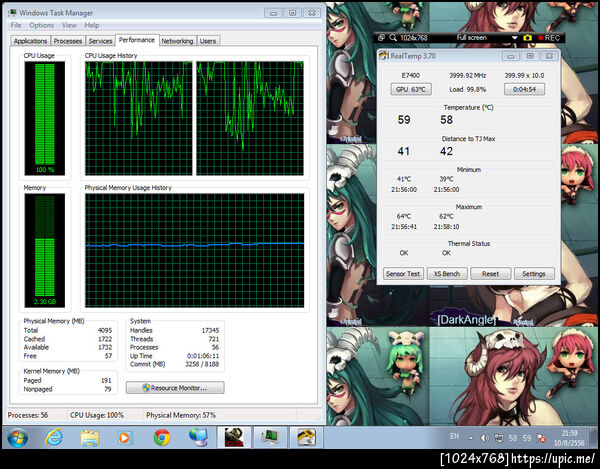The image size is (600, 469).
Task: Show hidden tray icons arrow
Action: (470, 438)
